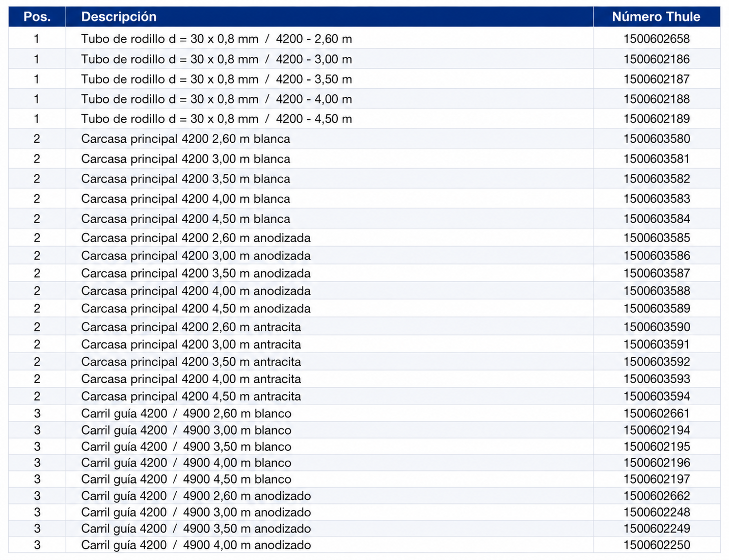
Task: Select part number 1500603593
Action: [657, 379]
